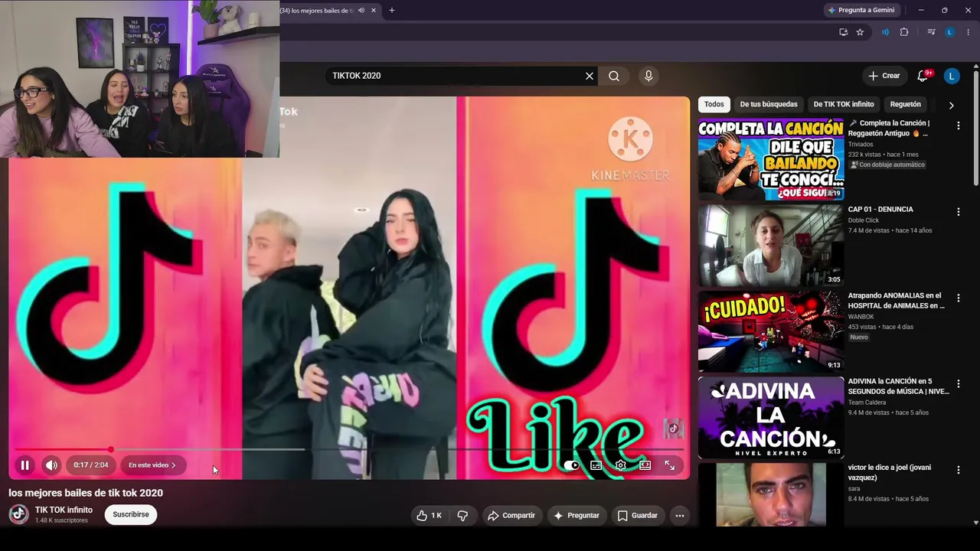The image size is (980, 551).
Task: Click the install/cast screen icon in address bar
Action: 843,32
